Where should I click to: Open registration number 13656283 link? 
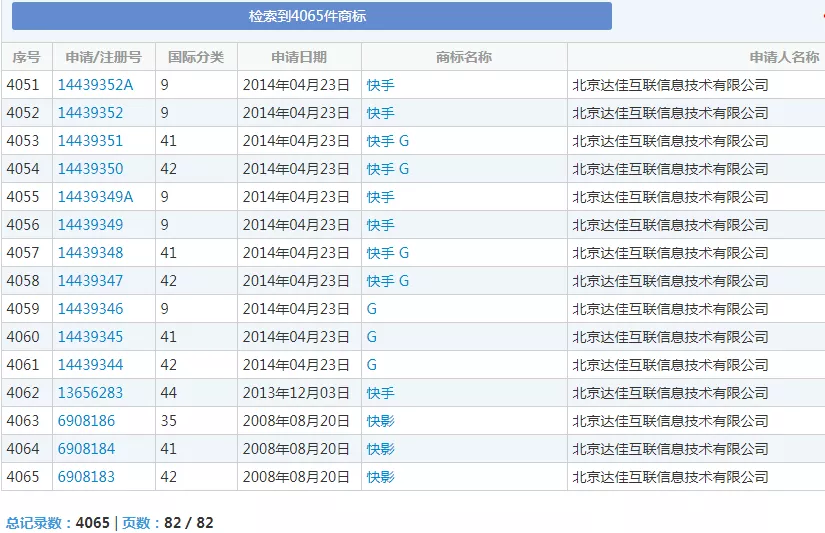tap(90, 393)
